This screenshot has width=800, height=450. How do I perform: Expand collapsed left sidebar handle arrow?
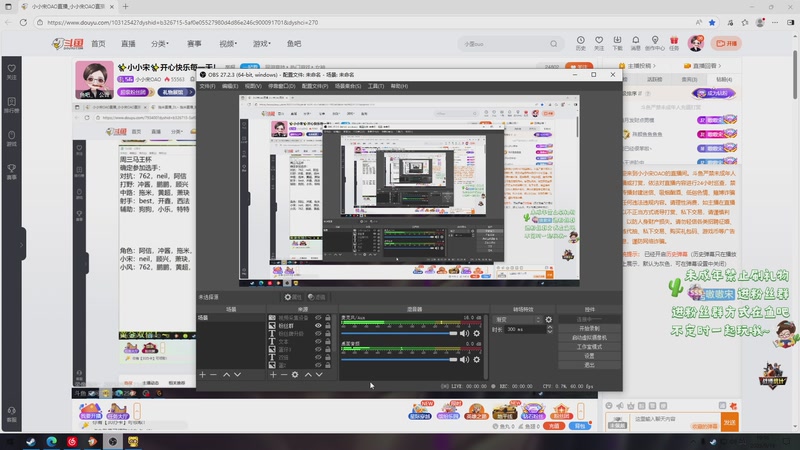22,245
